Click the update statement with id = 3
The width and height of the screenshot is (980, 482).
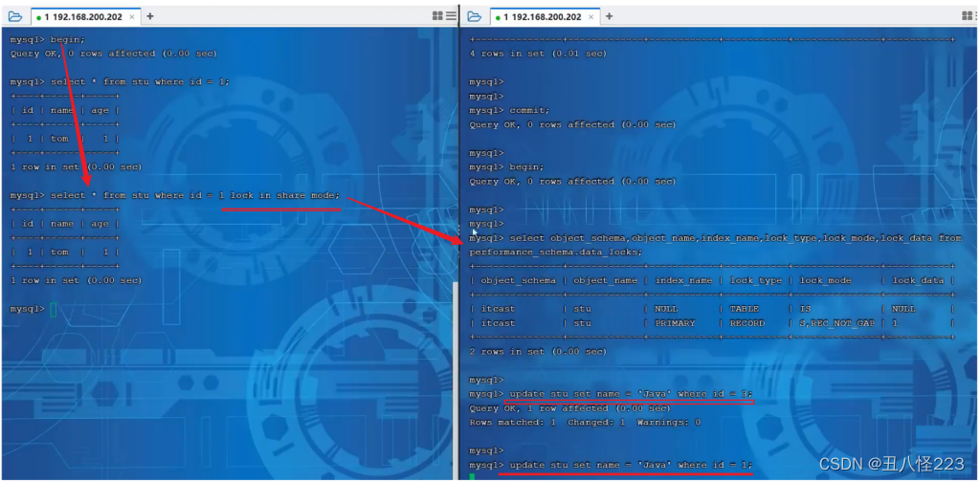point(632,394)
